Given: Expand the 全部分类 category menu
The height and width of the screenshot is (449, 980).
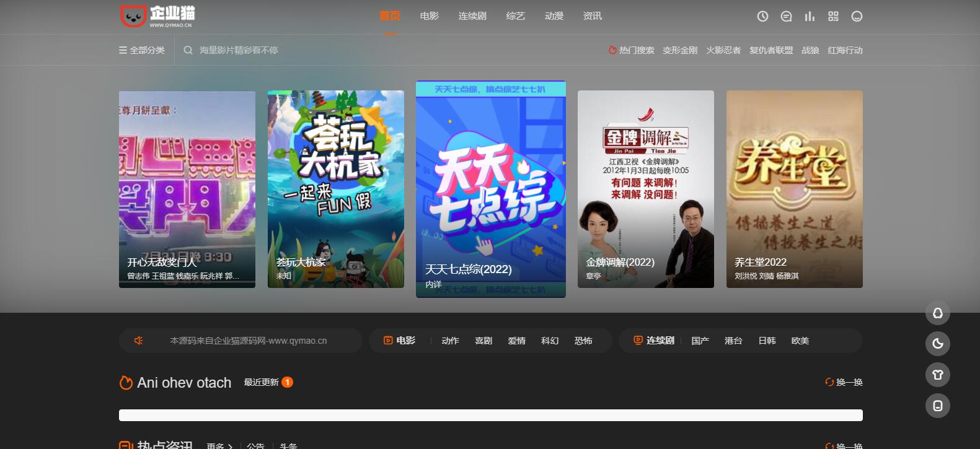Looking at the screenshot, I should 142,50.
